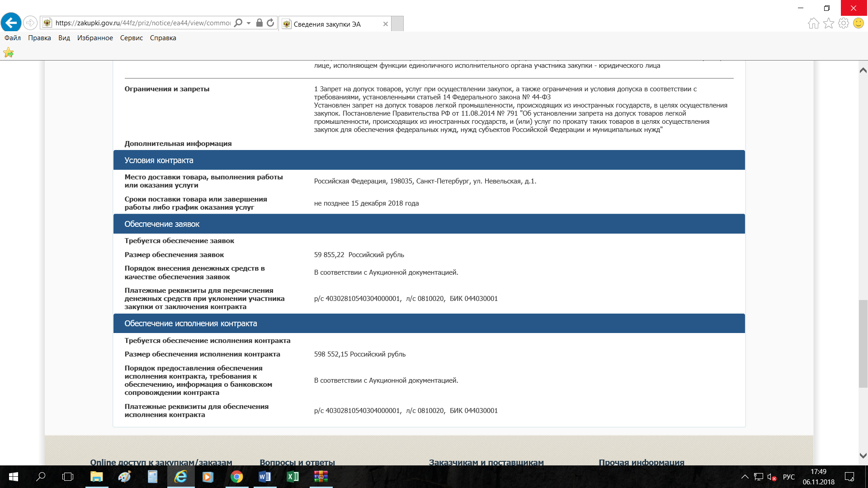This screenshot has width=868, height=488.
Task: Click the browser forward arrow button
Action: [x=30, y=23]
